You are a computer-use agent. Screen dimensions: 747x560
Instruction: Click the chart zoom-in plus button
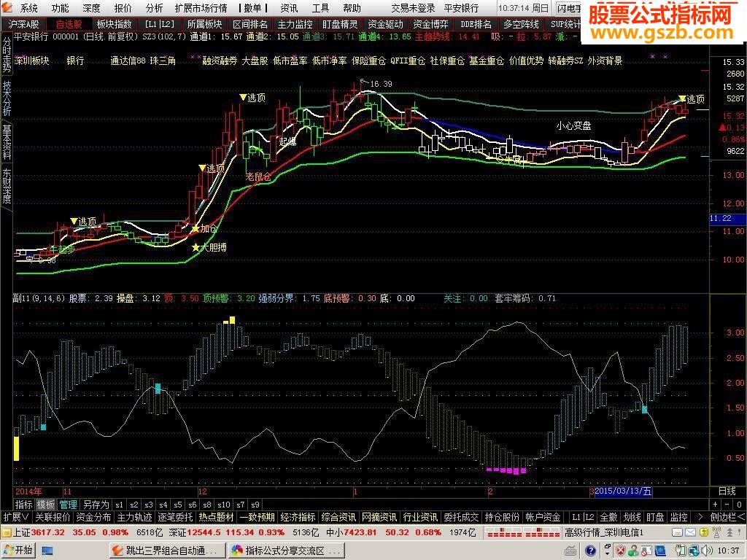tap(715, 505)
